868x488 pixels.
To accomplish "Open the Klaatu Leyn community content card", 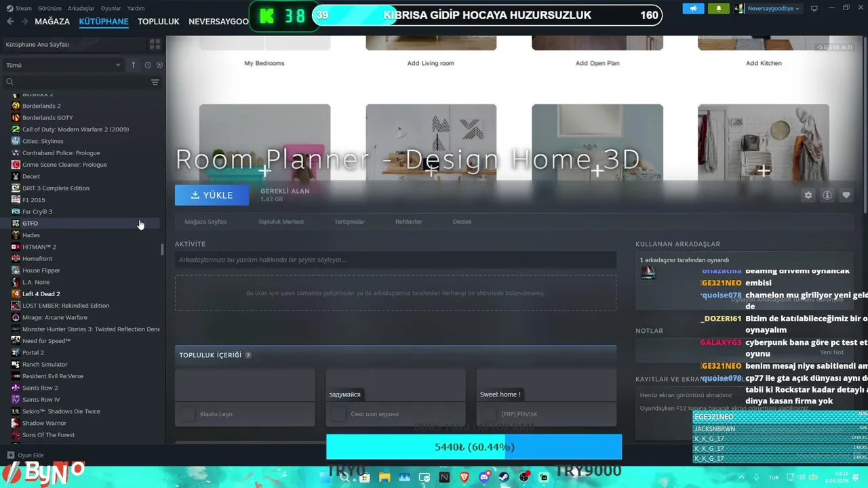I will point(245,398).
